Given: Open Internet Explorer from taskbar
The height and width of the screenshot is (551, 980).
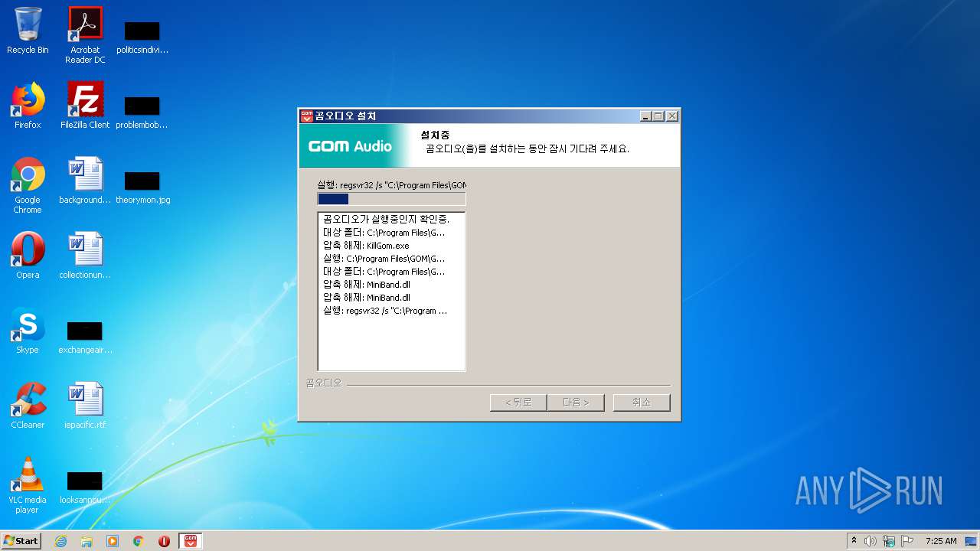Looking at the screenshot, I should tap(60, 541).
